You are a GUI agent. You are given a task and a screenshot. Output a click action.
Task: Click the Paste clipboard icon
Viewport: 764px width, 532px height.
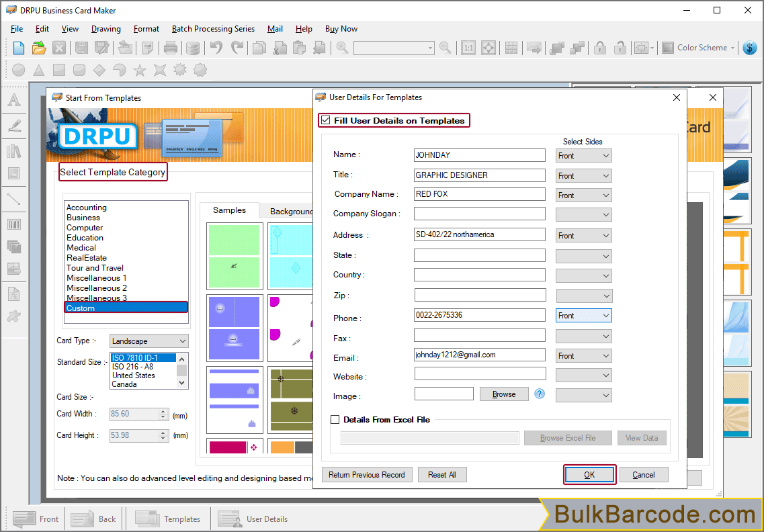coord(299,48)
